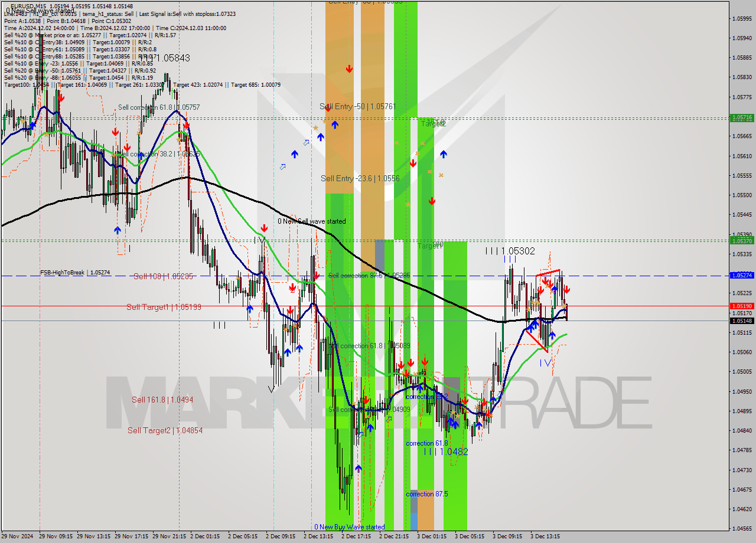Image resolution: width=756 pixels, height=543 pixels.
Task: Select the blue 'correction 61.8' label
Action: (427, 443)
